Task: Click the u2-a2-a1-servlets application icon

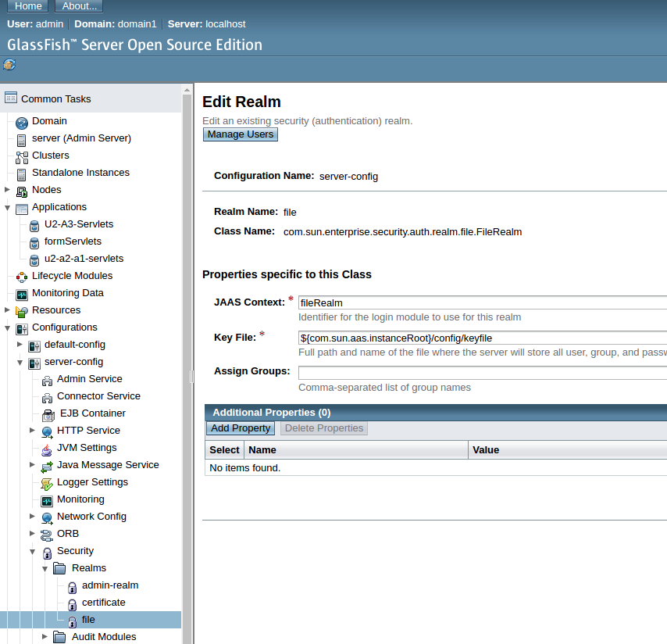Action: (x=34, y=260)
